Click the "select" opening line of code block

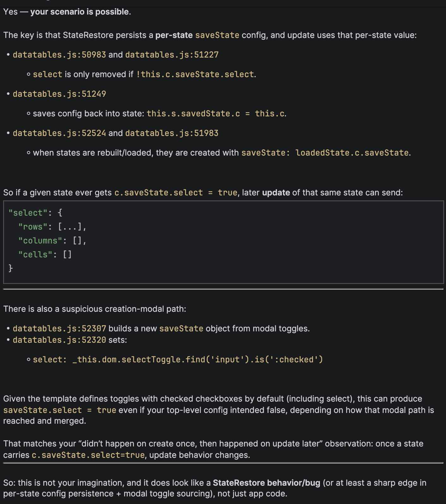[35, 213]
